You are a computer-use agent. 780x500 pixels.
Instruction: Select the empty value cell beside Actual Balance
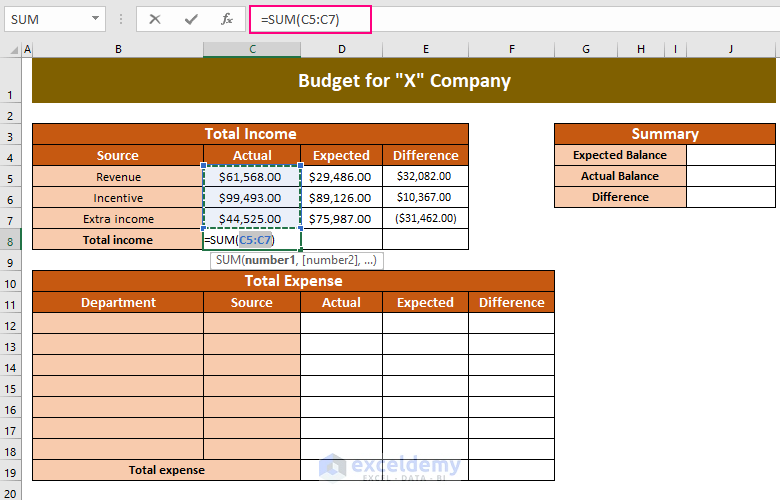(x=731, y=176)
